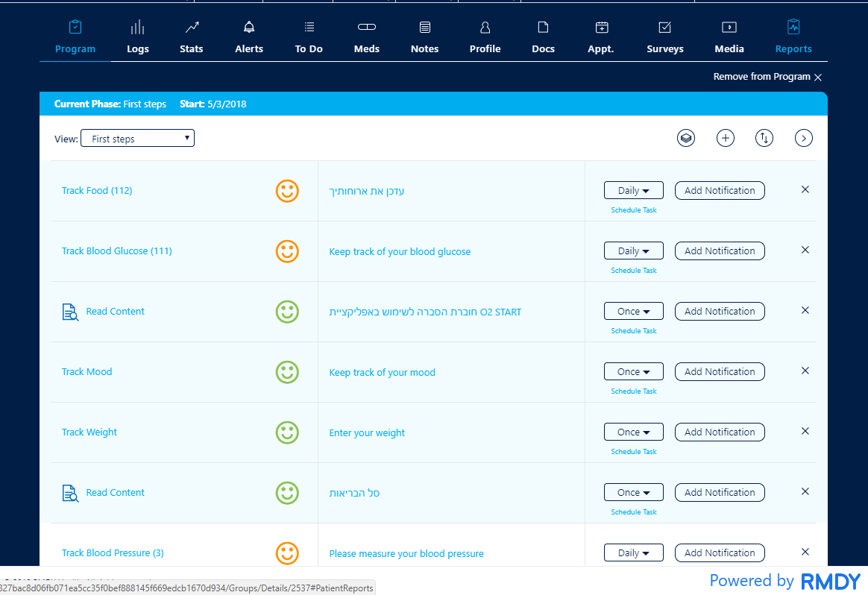Click the green smiley for Track Mood
Viewport: 868px width, 595px height.
click(287, 372)
